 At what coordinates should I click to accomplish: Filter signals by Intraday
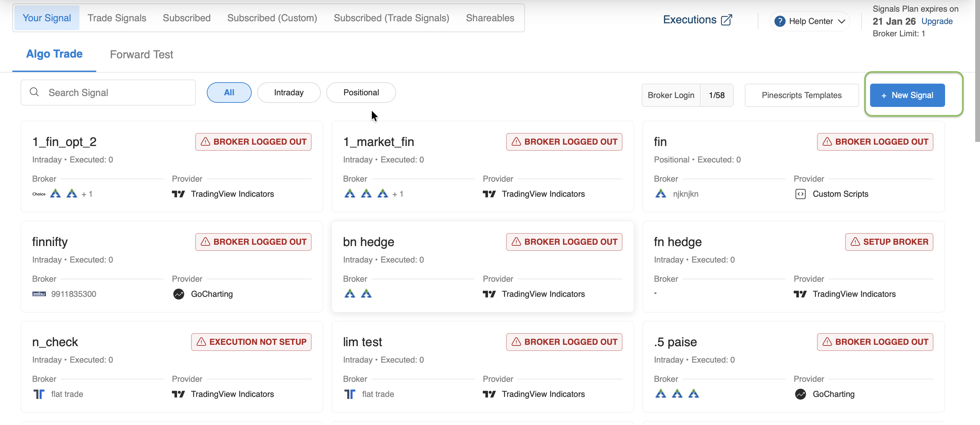pyautogui.click(x=289, y=93)
